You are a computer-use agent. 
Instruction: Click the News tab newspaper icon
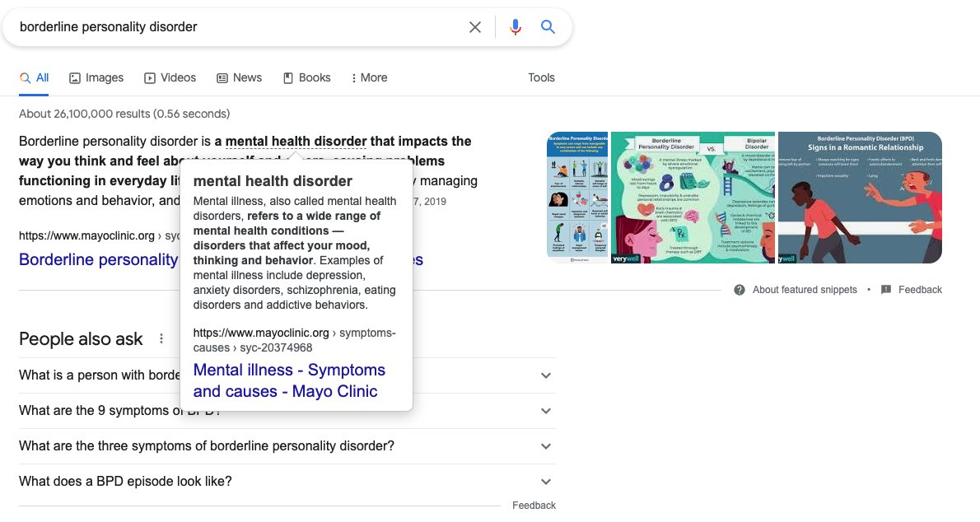221,77
